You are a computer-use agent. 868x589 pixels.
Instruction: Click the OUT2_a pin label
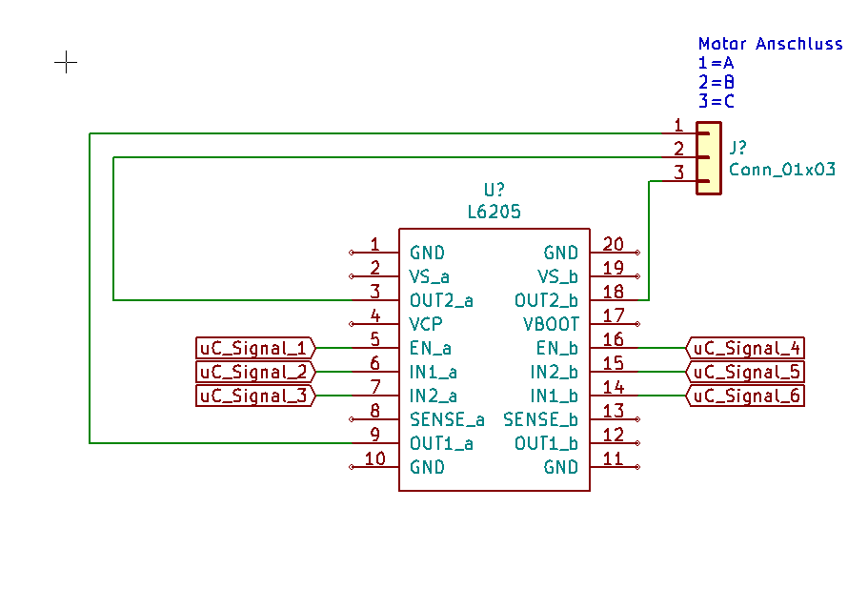click(x=441, y=300)
